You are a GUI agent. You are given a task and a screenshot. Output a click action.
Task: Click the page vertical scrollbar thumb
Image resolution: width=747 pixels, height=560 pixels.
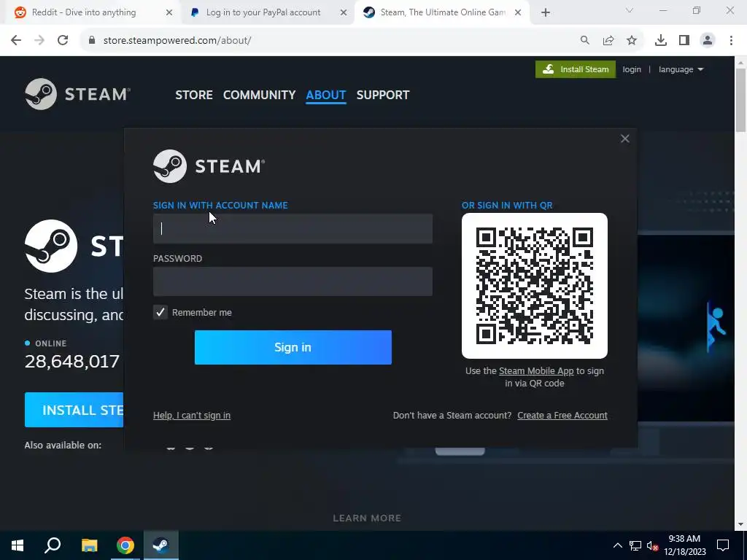click(741, 100)
